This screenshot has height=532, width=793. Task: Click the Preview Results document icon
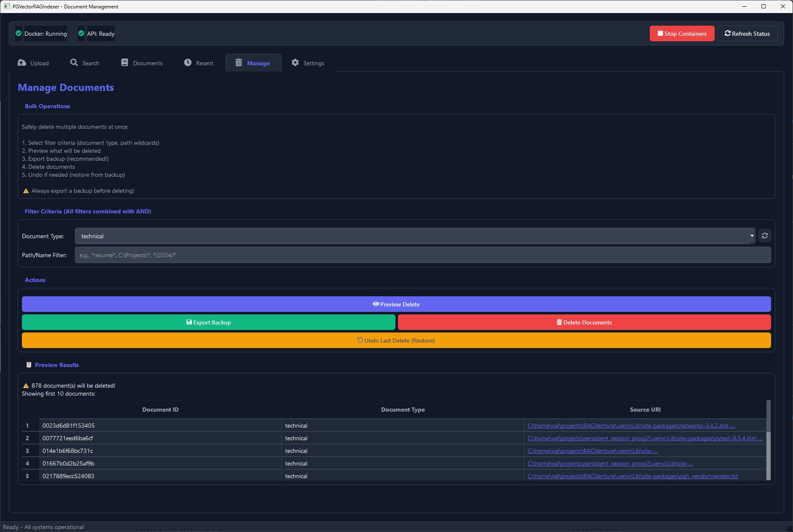[x=29, y=364]
